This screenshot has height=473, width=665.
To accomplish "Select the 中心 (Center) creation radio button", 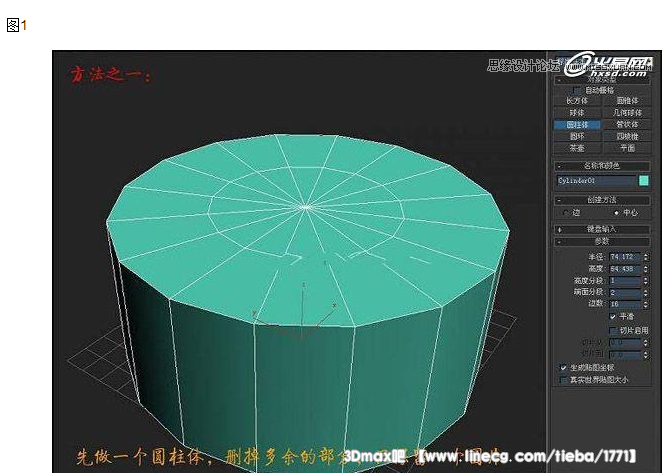I will coord(616,213).
